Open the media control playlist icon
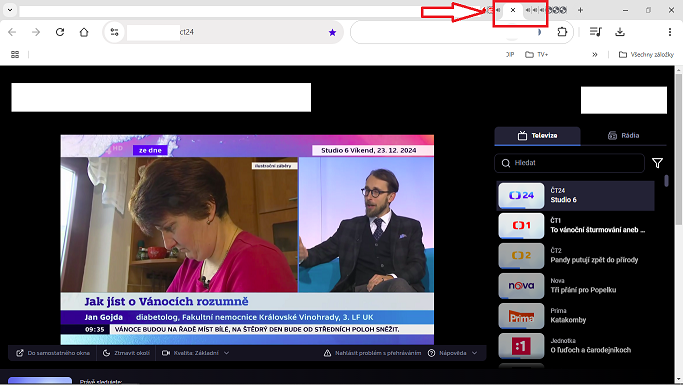This screenshot has height=388, width=683. point(595,32)
